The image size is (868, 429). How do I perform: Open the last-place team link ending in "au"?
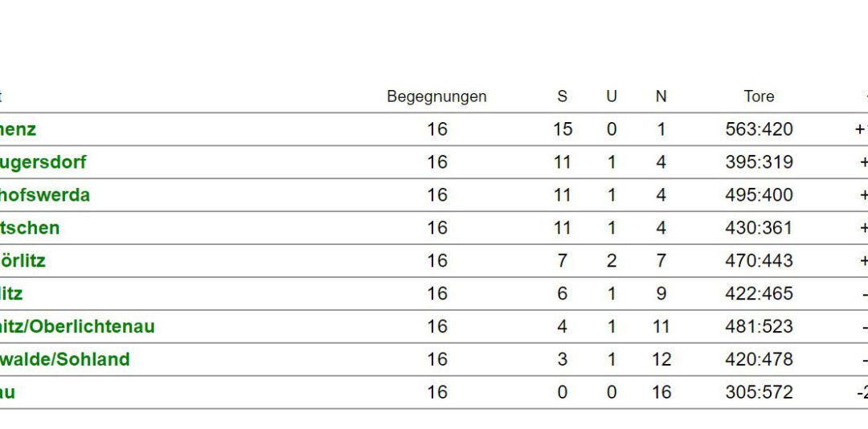[x=8, y=392]
